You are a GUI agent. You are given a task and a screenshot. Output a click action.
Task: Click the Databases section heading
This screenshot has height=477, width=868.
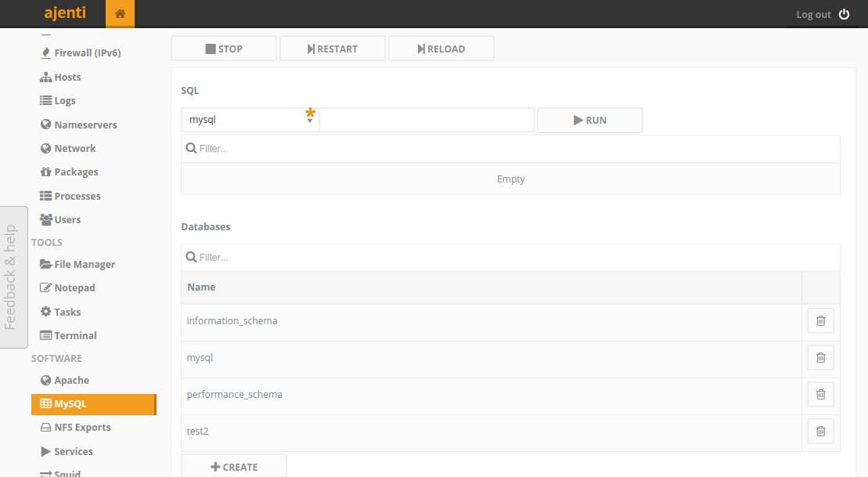pyautogui.click(x=205, y=226)
